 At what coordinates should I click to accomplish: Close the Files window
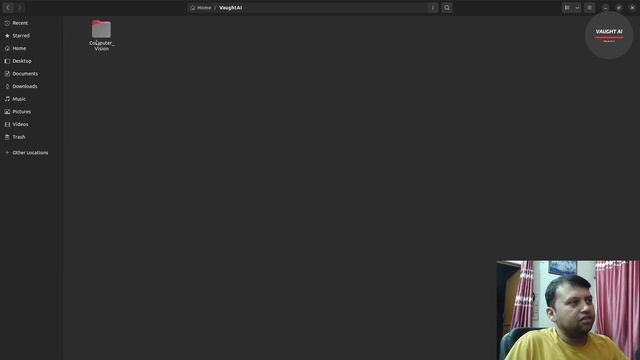pos(632,8)
